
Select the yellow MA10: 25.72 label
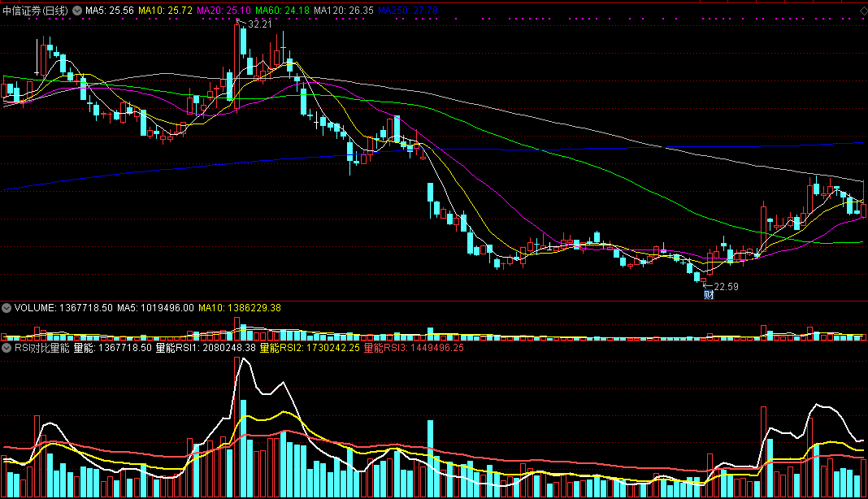click(x=166, y=11)
